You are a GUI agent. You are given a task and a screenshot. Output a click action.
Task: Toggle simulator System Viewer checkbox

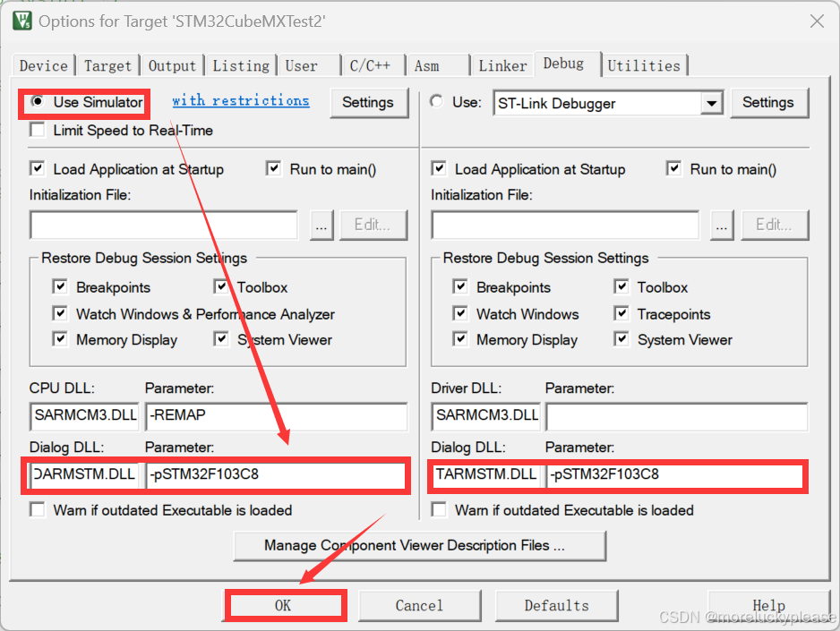point(221,339)
